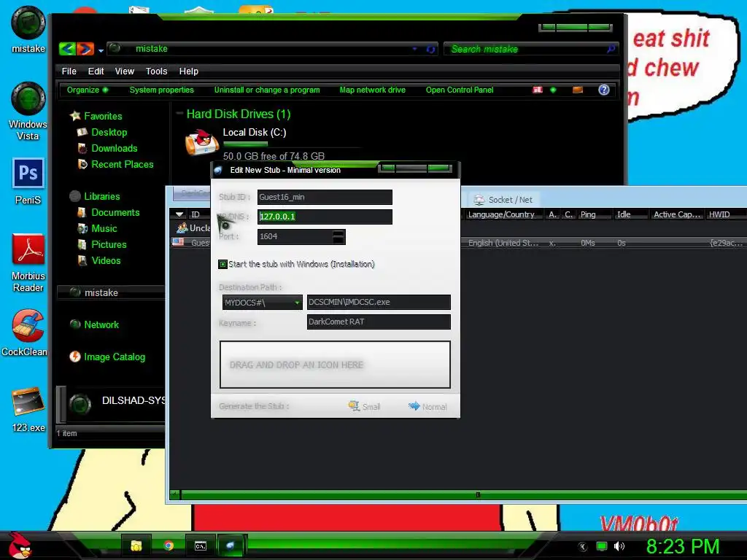The width and height of the screenshot is (747, 560).
Task: Open the MYDOCS#\ destination path dropdown
Action: point(263,303)
